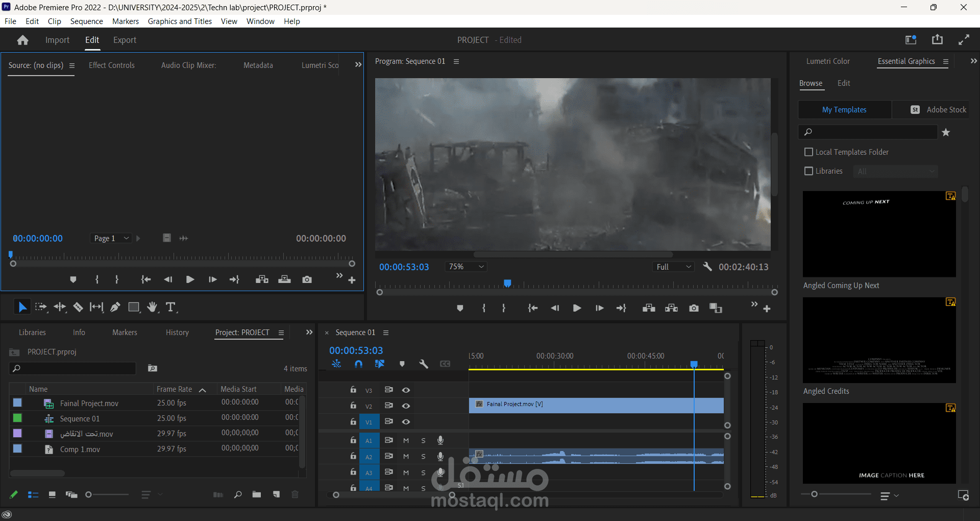
Task: Switch to Effect Controls tab
Action: [112, 65]
